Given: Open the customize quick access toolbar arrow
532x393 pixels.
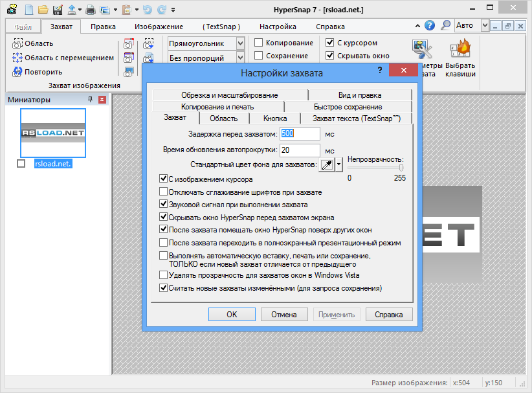Looking at the screenshot, I should (x=173, y=10).
